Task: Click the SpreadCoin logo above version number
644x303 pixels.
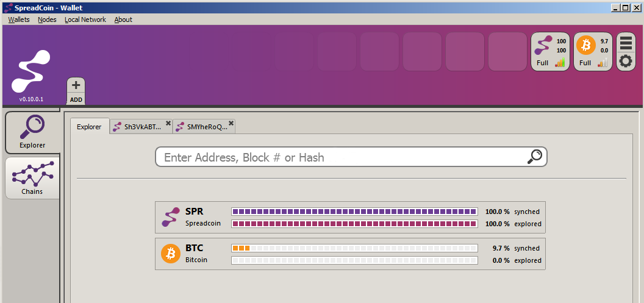Action: pos(31,71)
